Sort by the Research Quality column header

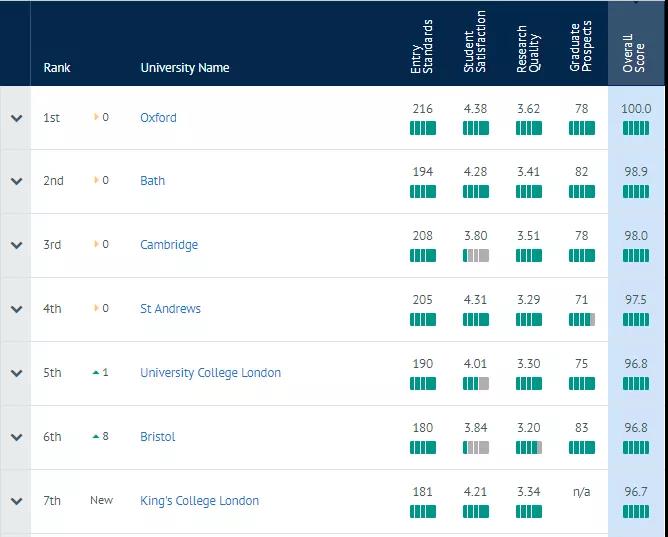pyautogui.click(x=528, y=49)
